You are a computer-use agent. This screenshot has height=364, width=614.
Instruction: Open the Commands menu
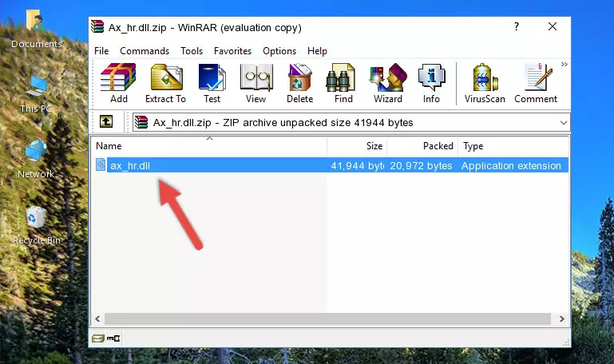pyautogui.click(x=145, y=51)
